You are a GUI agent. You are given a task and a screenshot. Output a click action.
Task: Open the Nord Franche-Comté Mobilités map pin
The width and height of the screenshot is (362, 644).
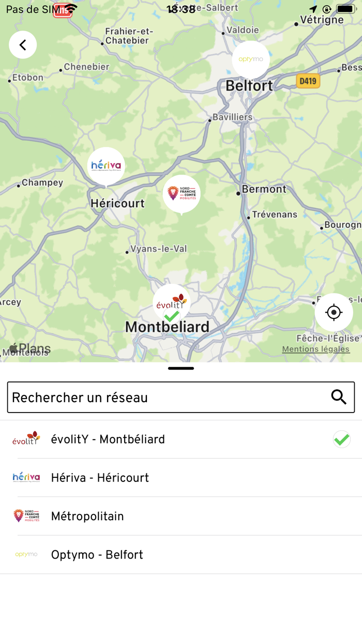(181, 193)
